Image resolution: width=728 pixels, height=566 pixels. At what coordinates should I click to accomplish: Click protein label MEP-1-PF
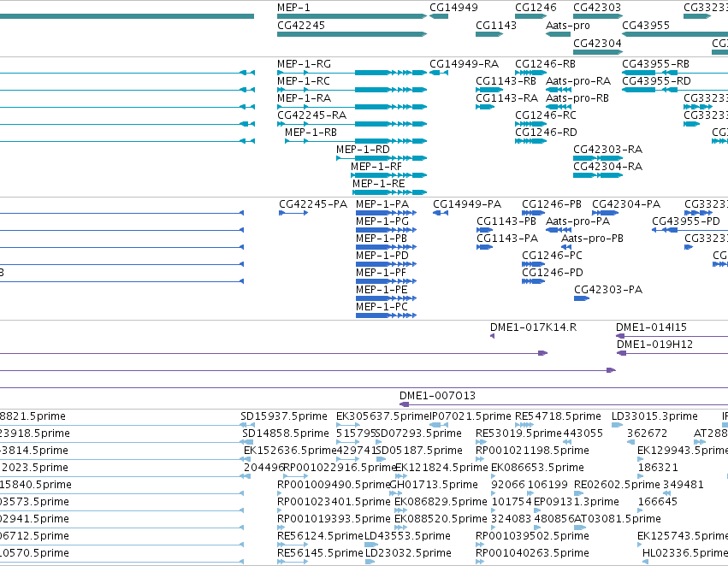[x=381, y=273]
